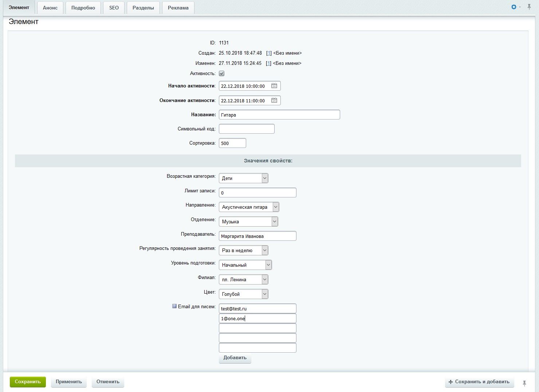Focus the Преподаватель field
539x392 pixels.
coord(257,236)
